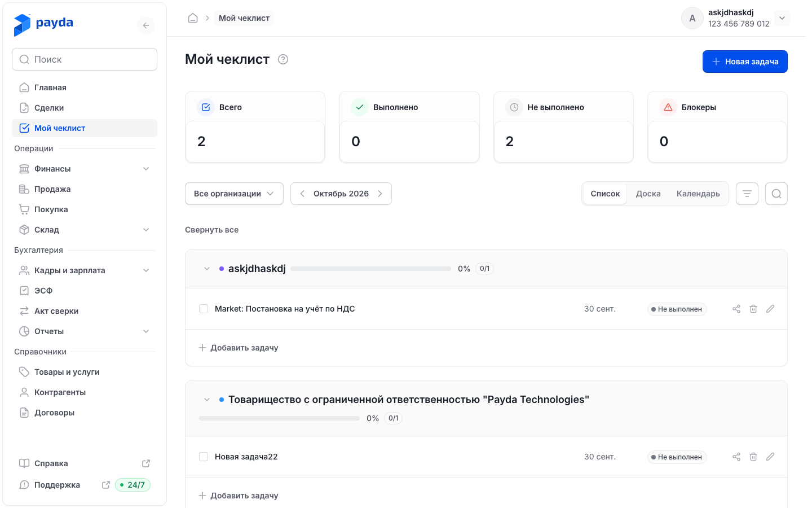Click the askjdhaskdj progress bar
812x508 pixels.
coord(370,269)
